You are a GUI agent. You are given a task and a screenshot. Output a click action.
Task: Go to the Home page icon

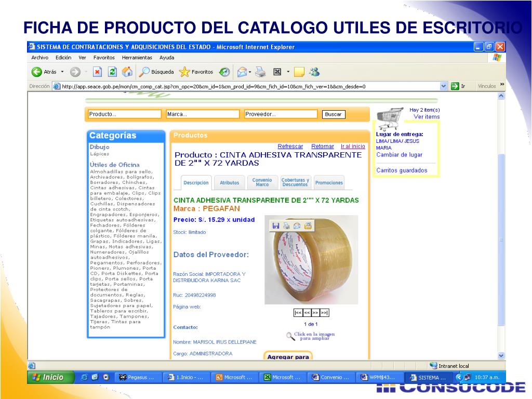tap(127, 72)
